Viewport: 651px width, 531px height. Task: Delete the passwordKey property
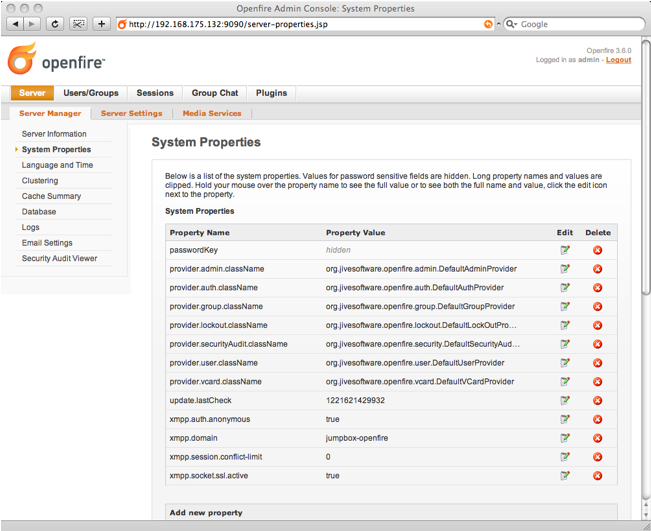click(597, 250)
